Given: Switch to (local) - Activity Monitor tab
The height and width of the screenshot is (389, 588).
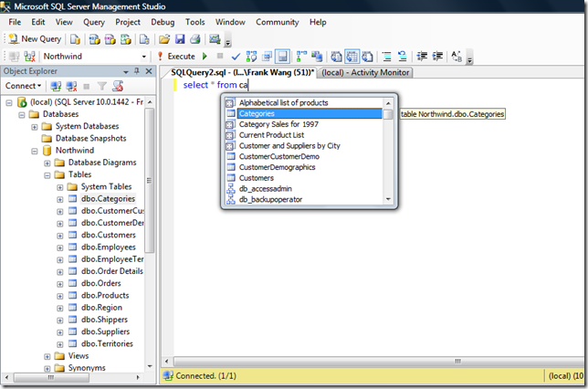Looking at the screenshot, I should (x=365, y=72).
